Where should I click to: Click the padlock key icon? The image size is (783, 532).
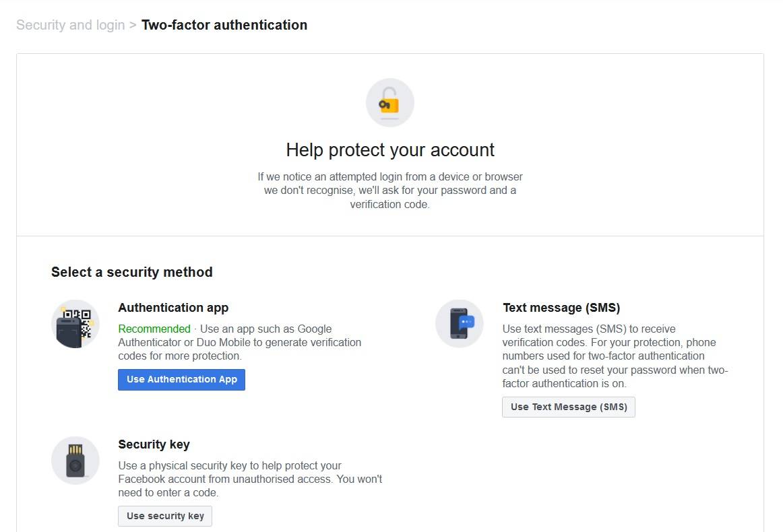[x=389, y=103]
